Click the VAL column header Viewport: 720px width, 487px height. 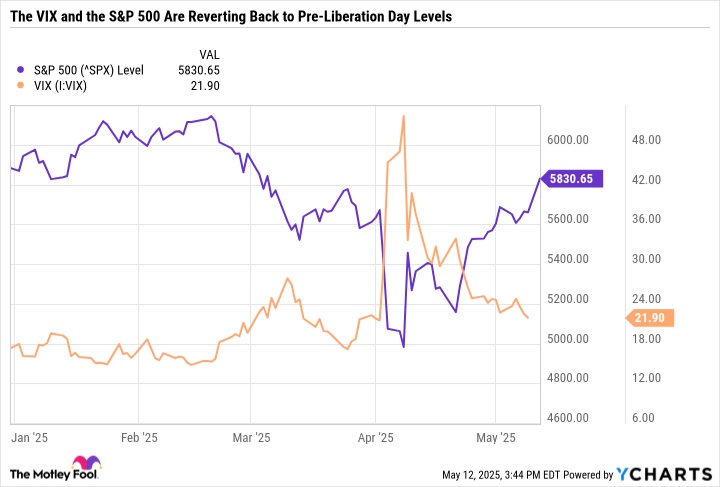point(208,52)
